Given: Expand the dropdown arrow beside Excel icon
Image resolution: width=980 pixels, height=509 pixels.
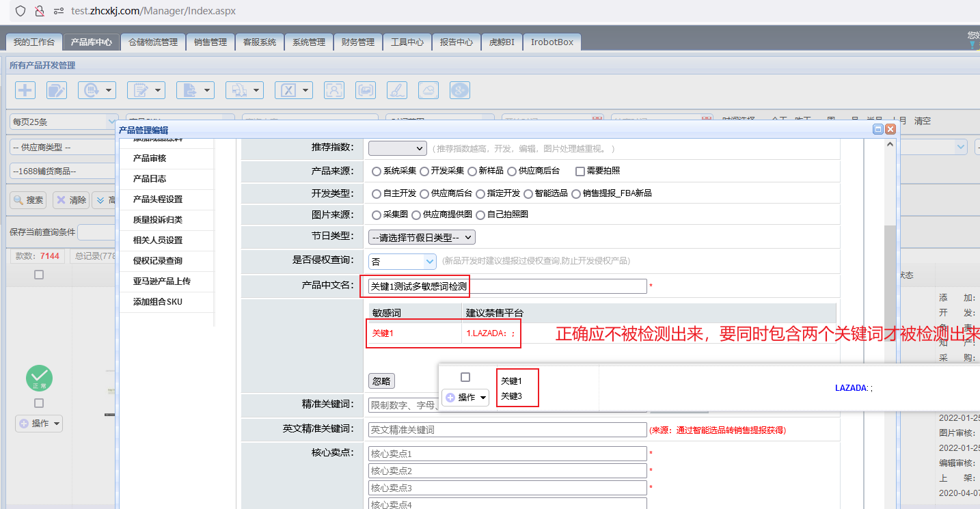Looking at the screenshot, I should (x=306, y=90).
